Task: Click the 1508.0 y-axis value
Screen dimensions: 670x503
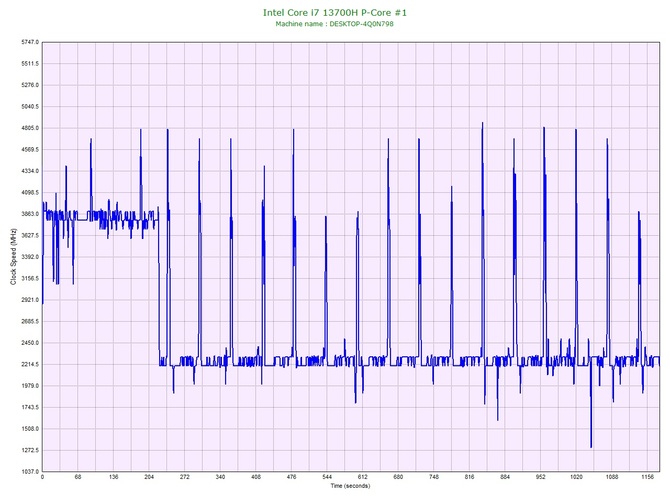Action: tap(30, 429)
